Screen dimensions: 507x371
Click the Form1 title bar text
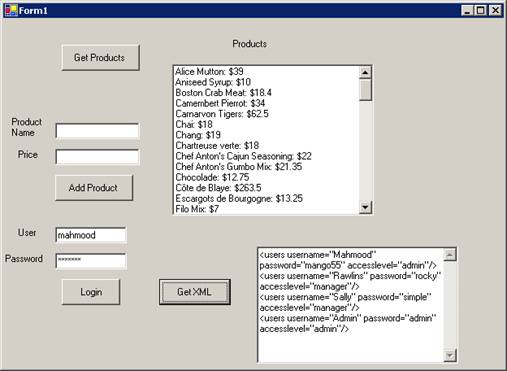pos(33,11)
